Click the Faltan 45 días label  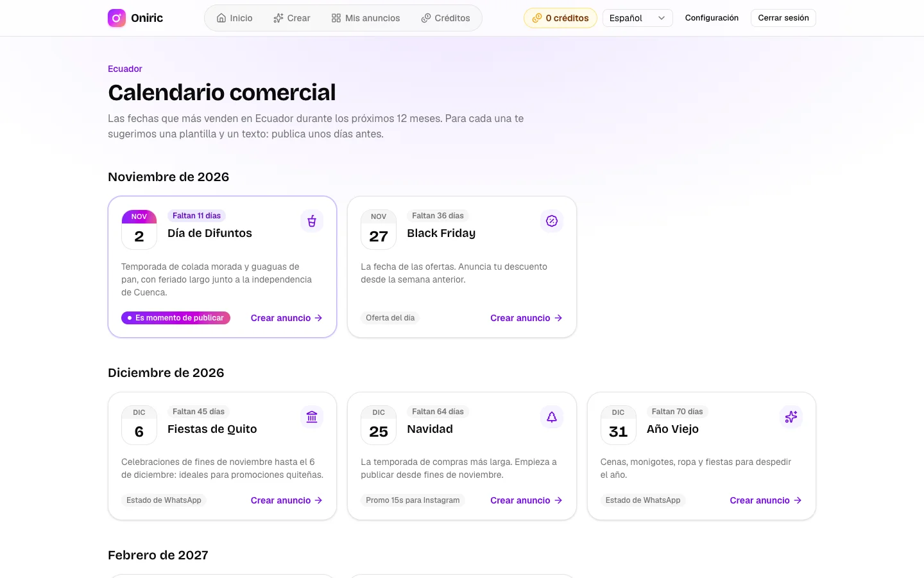click(x=198, y=412)
